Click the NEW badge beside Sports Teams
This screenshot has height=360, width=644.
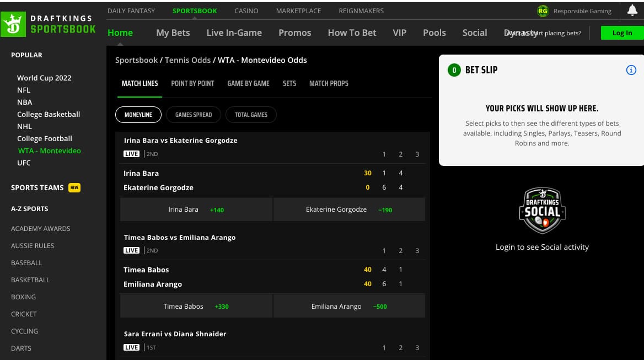click(x=74, y=187)
